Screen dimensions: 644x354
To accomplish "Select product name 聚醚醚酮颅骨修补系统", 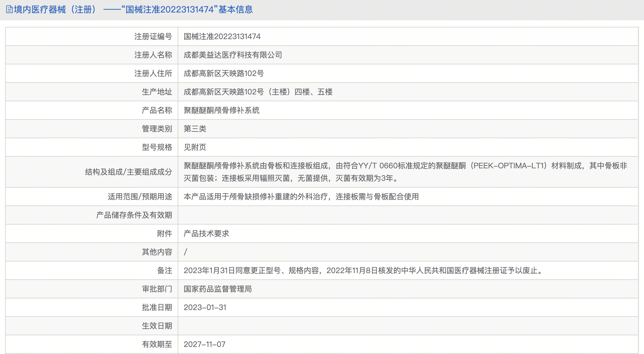I will (x=221, y=110).
